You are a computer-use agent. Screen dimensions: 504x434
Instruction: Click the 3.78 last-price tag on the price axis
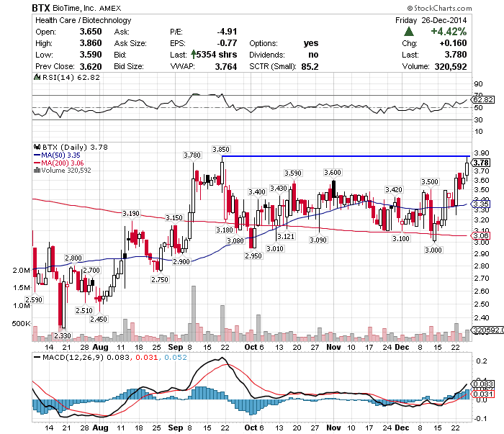click(481, 163)
